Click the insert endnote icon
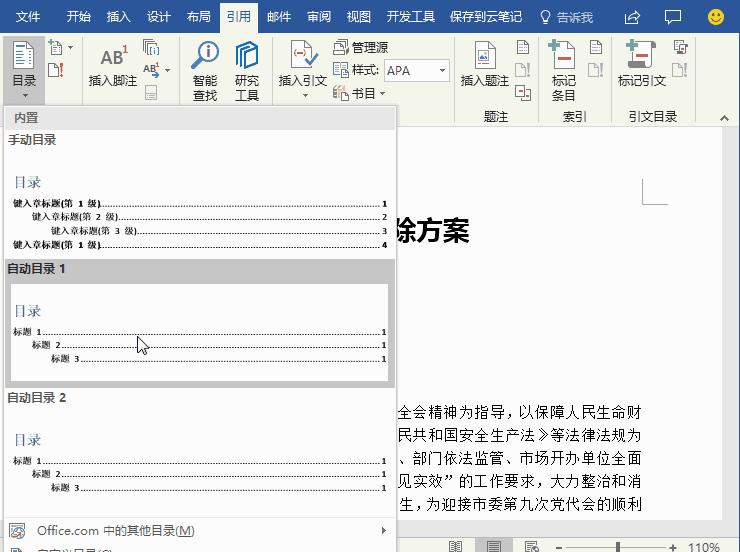The width and height of the screenshot is (740, 552). pyautogui.click(x=151, y=47)
